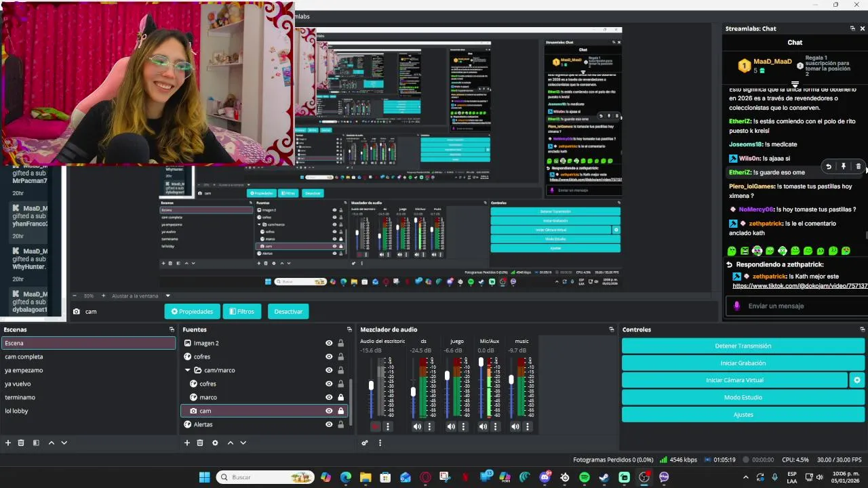This screenshot has width=868, height=488.
Task: Unlock the marco source
Action: (340, 397)
